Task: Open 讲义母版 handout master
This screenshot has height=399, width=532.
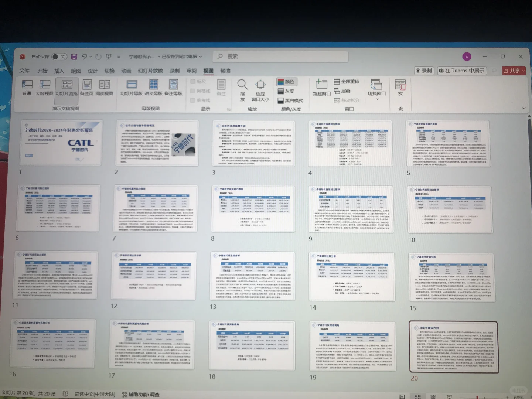Action: tap(154, 88)
